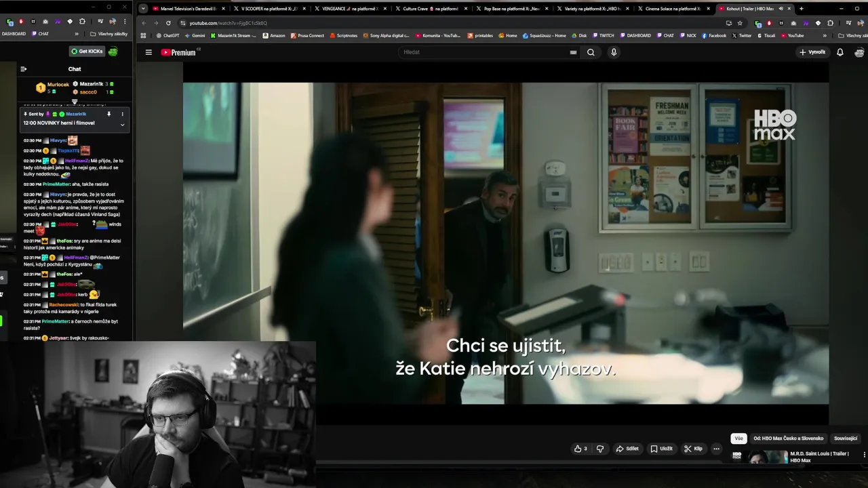Click the green frog avatar beside Get KICKs

coord(113,52)
